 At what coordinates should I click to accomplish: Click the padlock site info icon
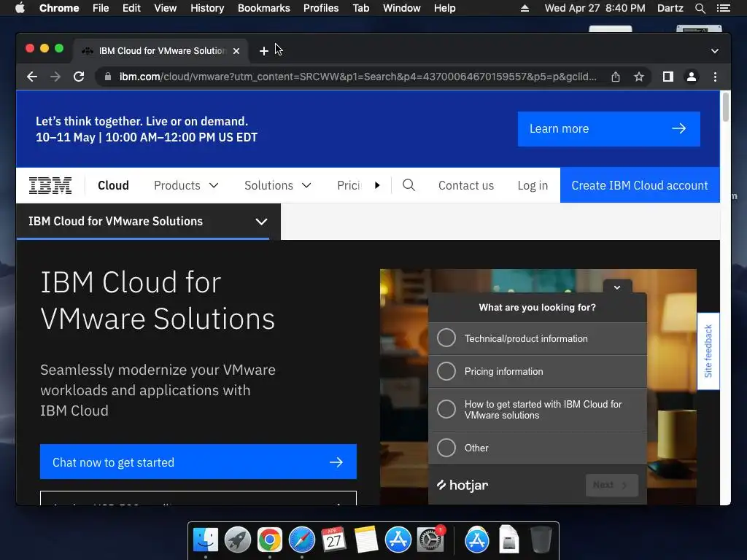pos(108,77)
